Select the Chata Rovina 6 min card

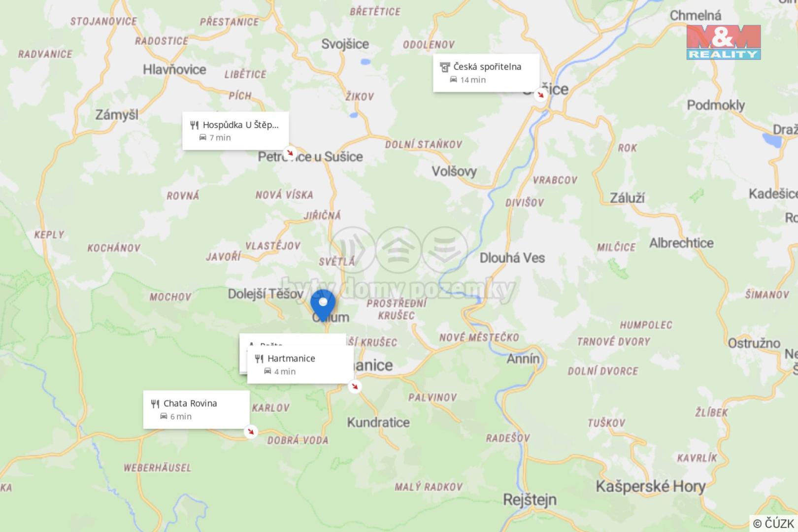click(x=197, y=409)
